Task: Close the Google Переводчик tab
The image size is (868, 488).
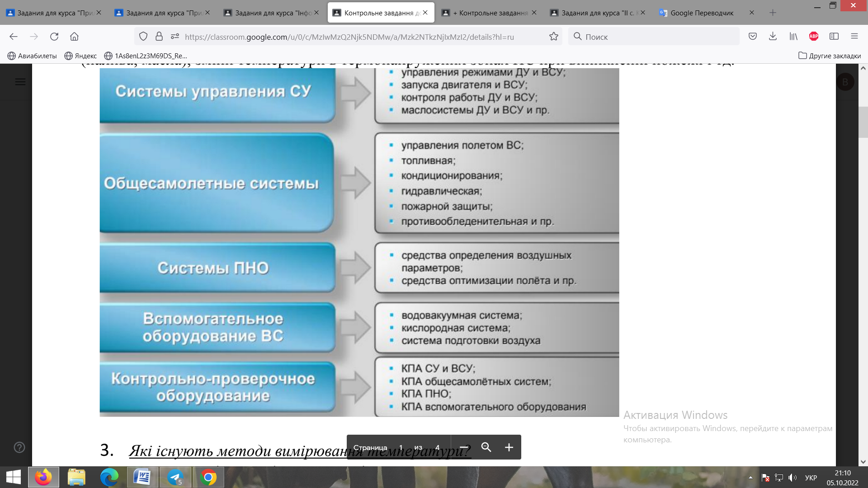Action: (x=752, y=13)
